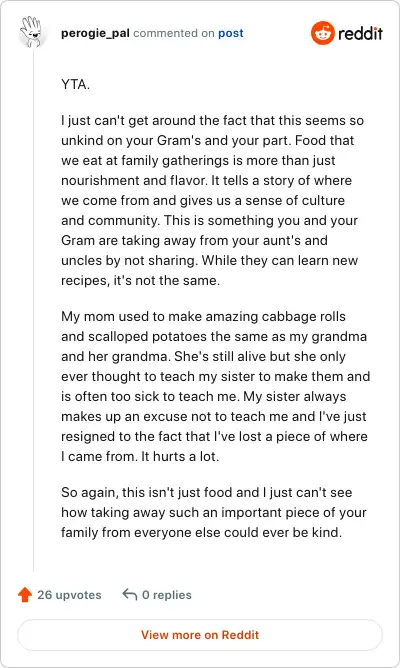Click the 'reddit' wordmark text

click(360, 33)
